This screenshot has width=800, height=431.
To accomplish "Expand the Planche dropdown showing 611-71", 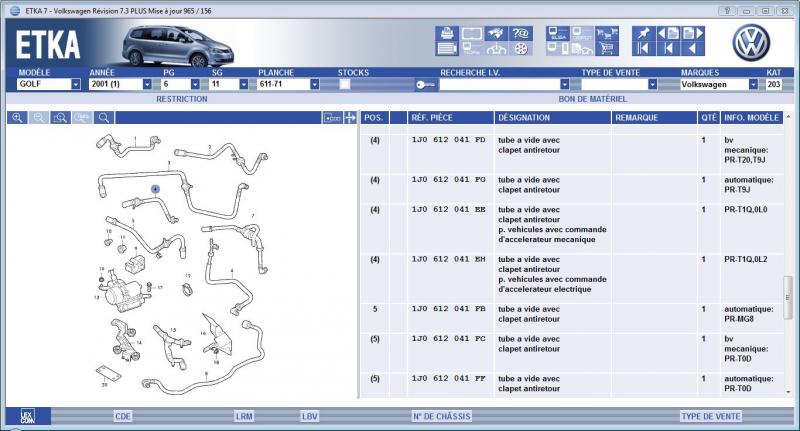I will [314, 85].
